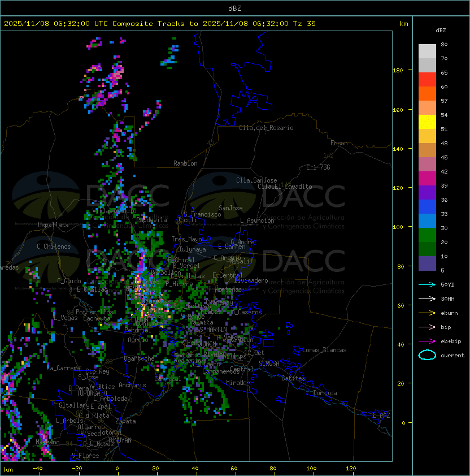Click the 'Tulumaya' map label
Image resolution: width=470 pixels, height=476 pixels.
click(193, 249)
